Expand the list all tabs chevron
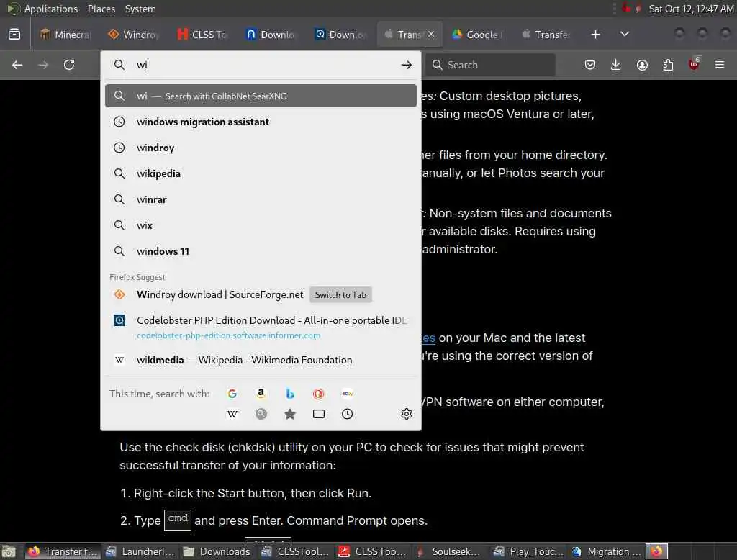 pos(624,35)
